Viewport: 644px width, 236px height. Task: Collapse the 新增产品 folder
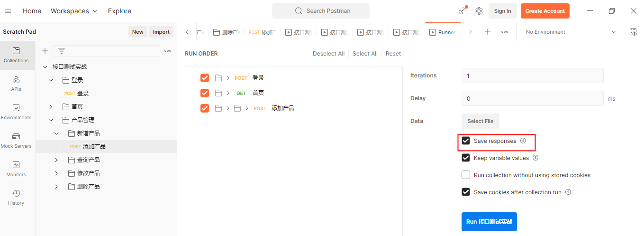(x=56, y=133)
